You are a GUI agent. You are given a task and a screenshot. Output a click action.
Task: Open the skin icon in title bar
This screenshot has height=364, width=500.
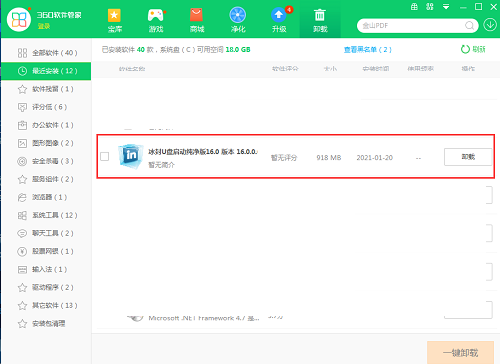[414, 7]
